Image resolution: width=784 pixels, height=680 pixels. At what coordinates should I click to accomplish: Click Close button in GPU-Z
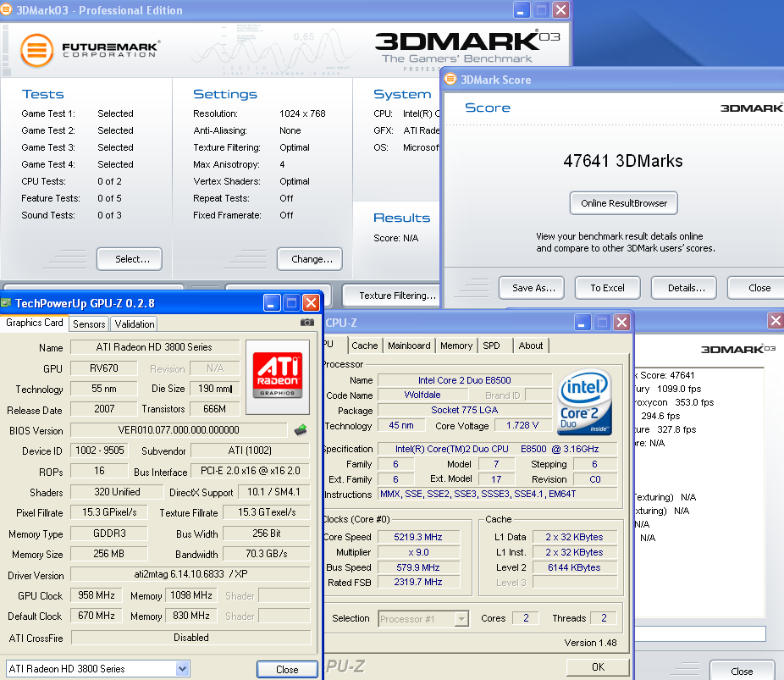tap(287, 670)
